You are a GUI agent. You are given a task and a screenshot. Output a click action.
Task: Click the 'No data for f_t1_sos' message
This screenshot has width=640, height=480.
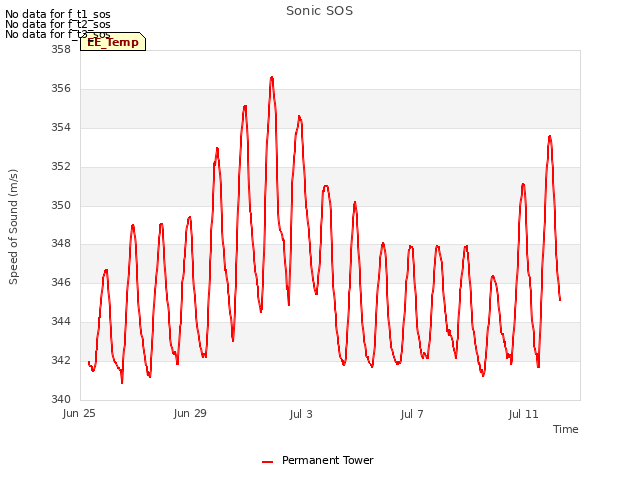pos(58,14)
